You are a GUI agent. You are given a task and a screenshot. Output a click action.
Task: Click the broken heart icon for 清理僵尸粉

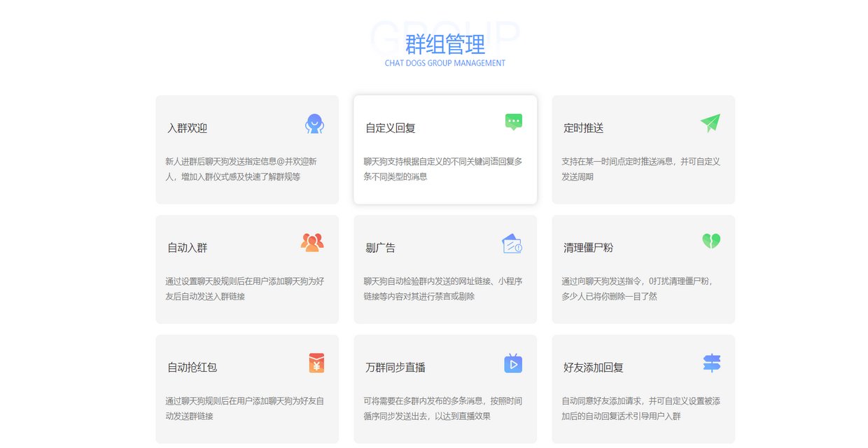(x=711, y=240)
